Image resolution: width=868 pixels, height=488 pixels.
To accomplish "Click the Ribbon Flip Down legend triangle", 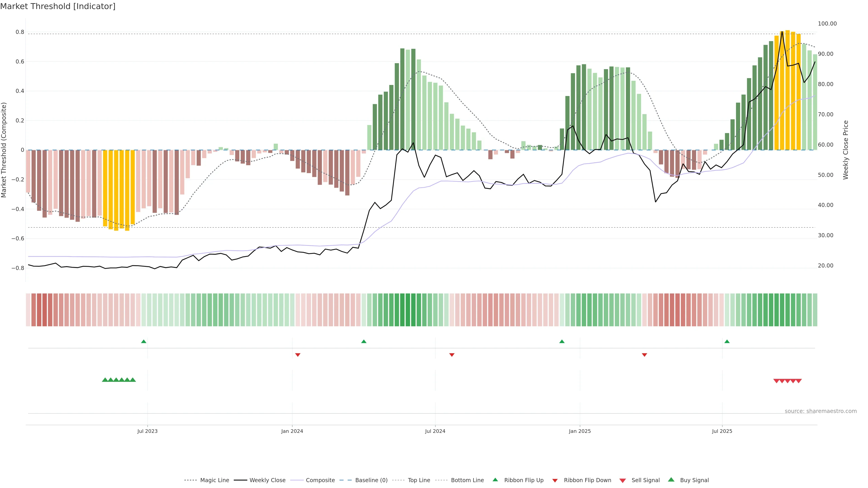I will (x=555, y=481).
